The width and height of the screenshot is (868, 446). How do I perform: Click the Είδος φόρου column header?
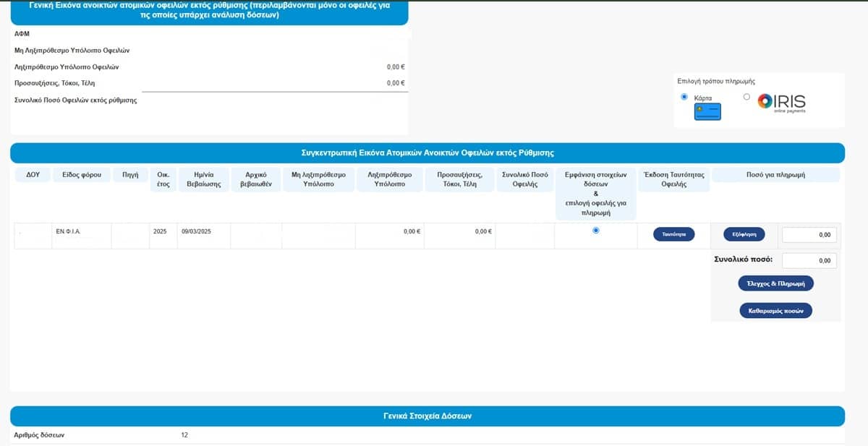coord(82,175)
